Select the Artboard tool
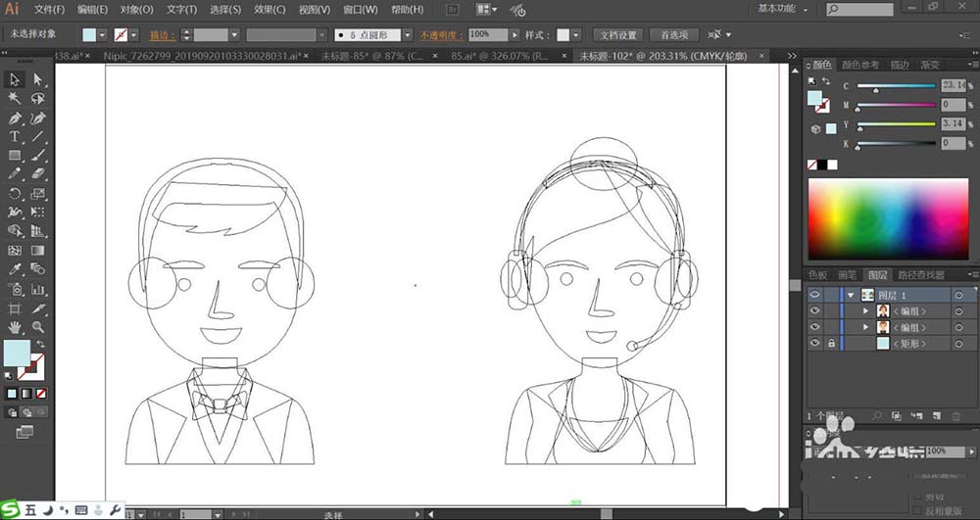The width and height of the screenshot is (980, 520). (15, 308)
